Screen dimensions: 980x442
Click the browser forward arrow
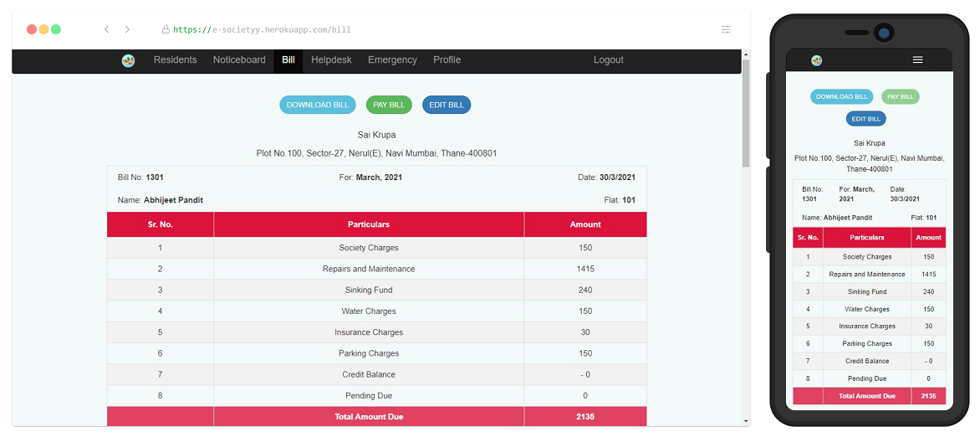(x=127, y=29)
